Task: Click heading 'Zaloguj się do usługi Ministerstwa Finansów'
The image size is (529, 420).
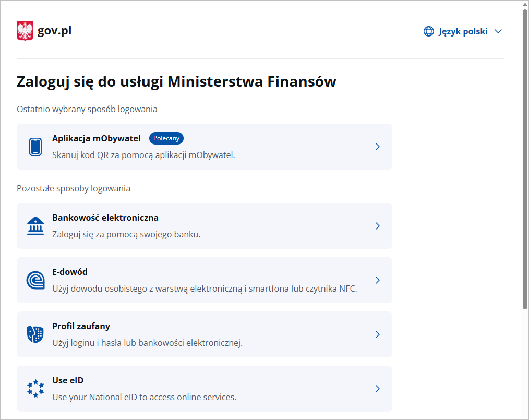Action: (x=176, y=82)
